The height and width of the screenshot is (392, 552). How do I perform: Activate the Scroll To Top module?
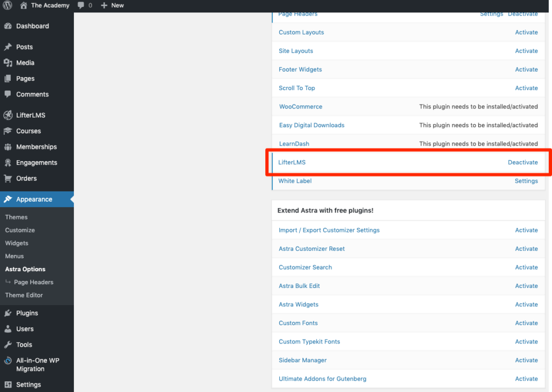pyautogui.click(x=526, y=88)
